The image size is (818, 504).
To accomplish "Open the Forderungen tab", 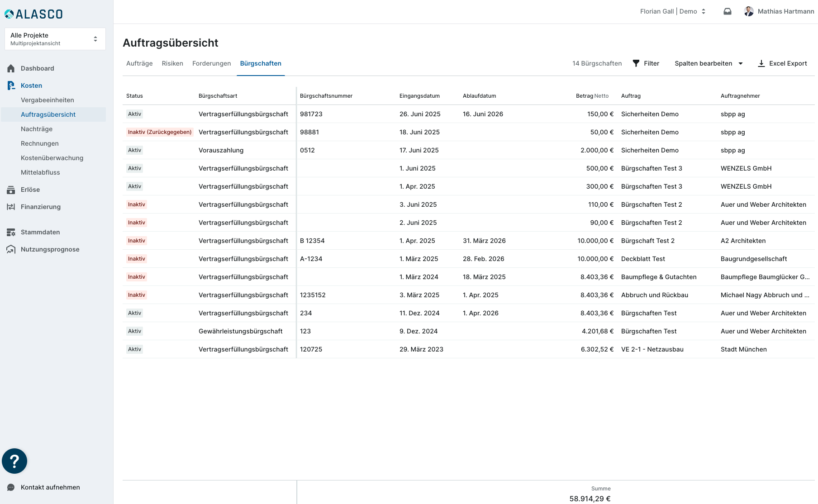I will tap(211, 63).
